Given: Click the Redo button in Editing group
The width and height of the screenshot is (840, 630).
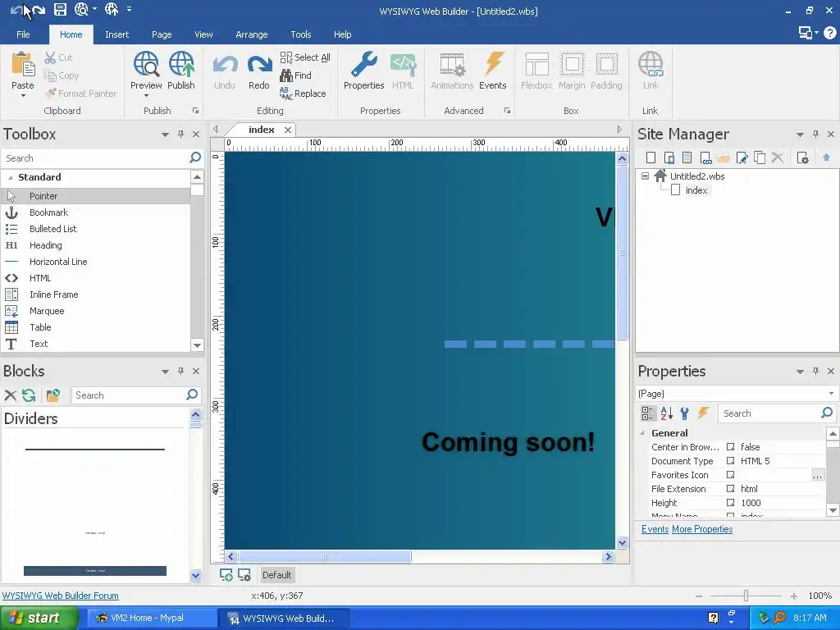Looking at the screenshot, I should 258,72.
